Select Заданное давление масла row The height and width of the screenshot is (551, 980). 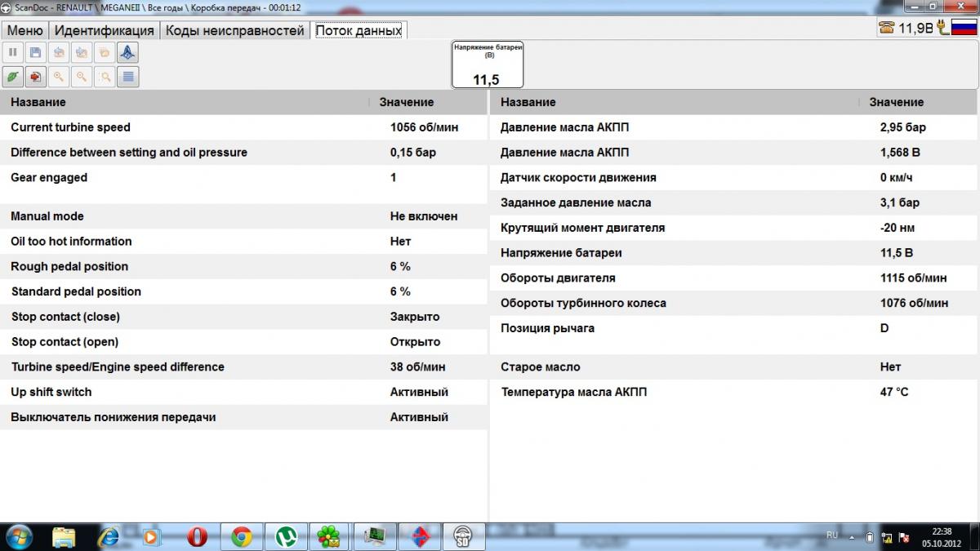tap(735, 202)
